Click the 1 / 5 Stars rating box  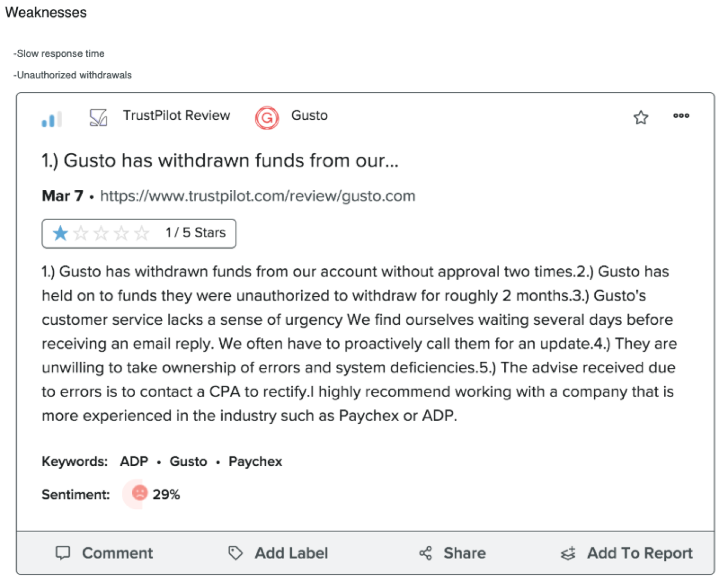click(x=139, y=233)
